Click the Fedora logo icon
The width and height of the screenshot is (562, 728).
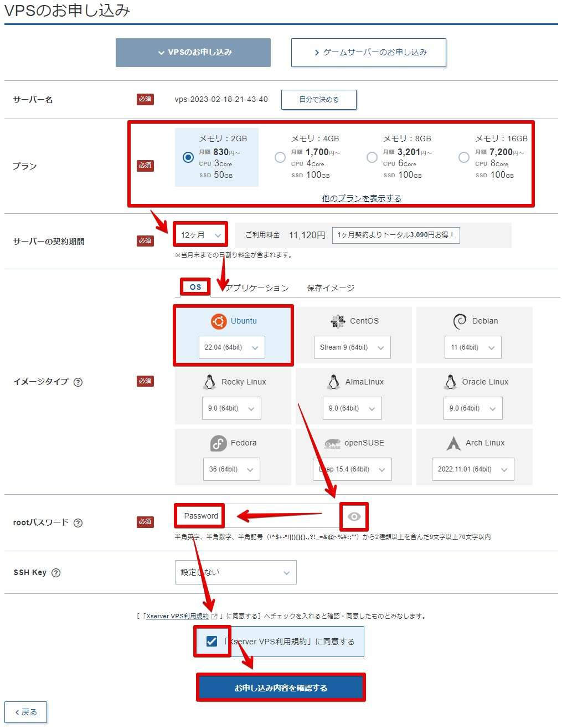click(218, 443)
